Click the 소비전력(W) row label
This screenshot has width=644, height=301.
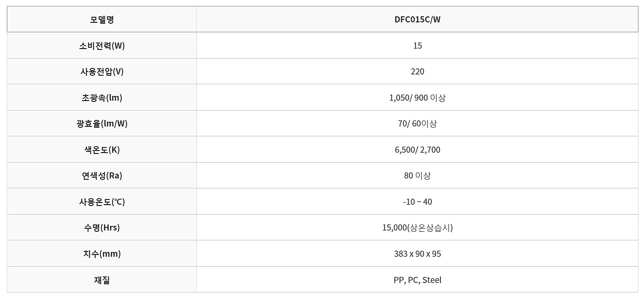tap(102, 46)
